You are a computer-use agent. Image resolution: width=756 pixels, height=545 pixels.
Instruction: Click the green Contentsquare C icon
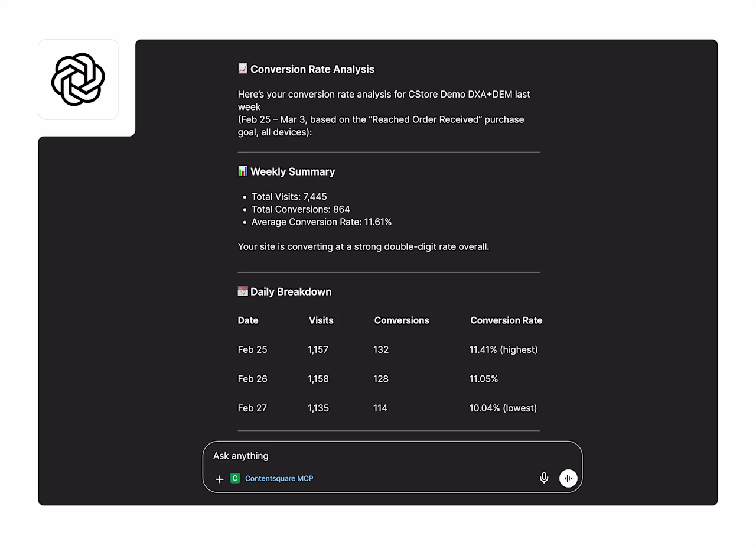[235, 478]
